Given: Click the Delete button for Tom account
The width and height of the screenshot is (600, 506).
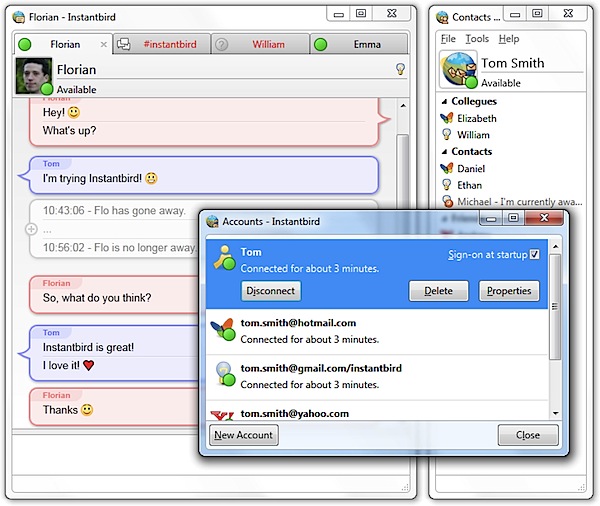Looking at the screenshot, I should pos(439,291).
